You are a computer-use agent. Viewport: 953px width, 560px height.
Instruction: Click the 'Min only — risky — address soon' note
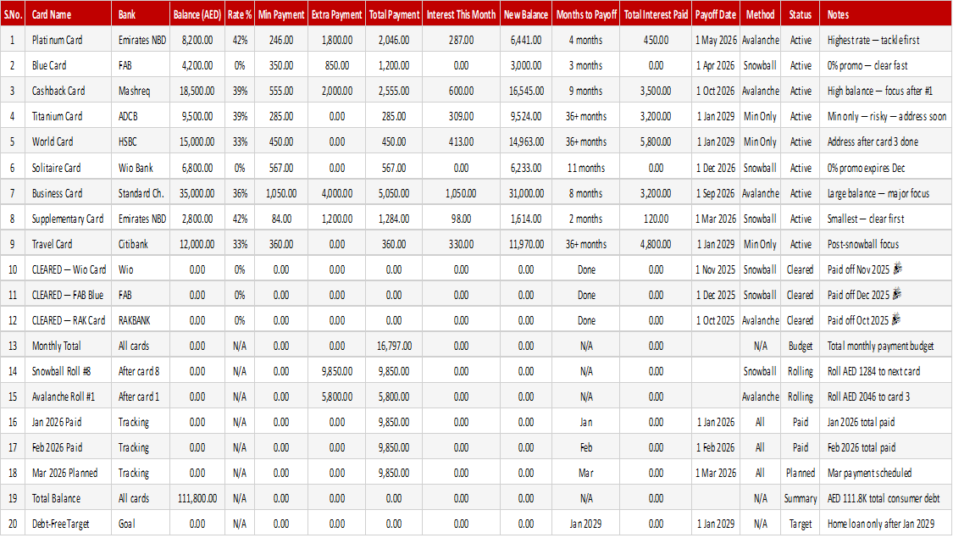click(x=887, y=116)
